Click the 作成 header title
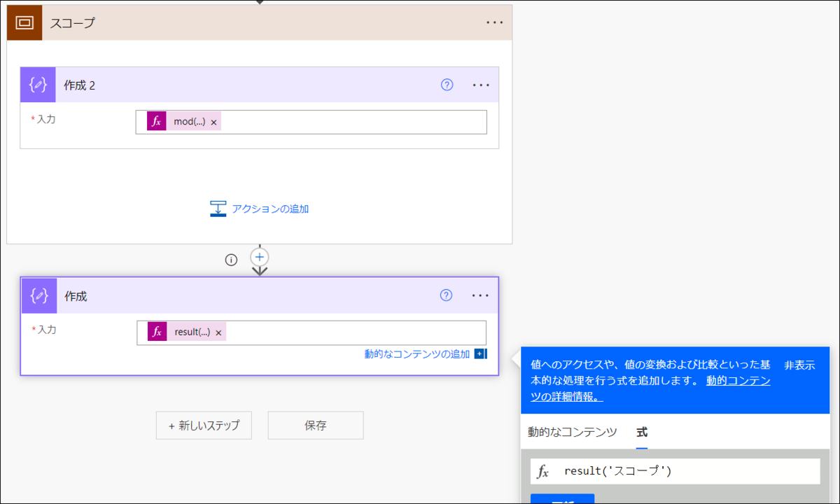840x504 pixels. (x=76, y=296)
